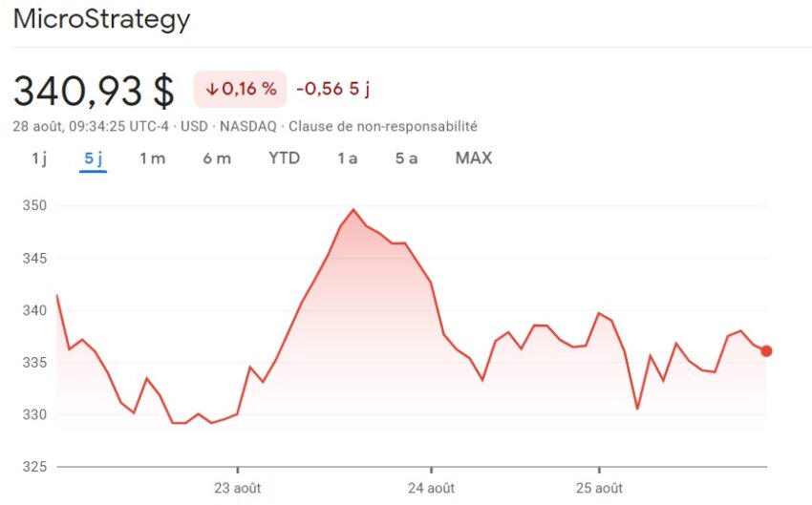This screenshot has width=812, height=505.
Task: Click the 24 août axis marker
Action: pos(431,488)
